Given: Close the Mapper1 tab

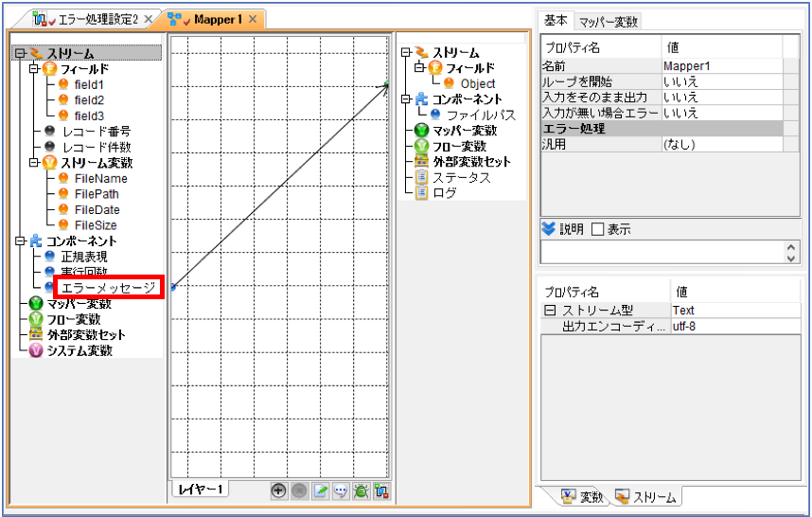Looking at the screenshot, I should click(252, 19).
